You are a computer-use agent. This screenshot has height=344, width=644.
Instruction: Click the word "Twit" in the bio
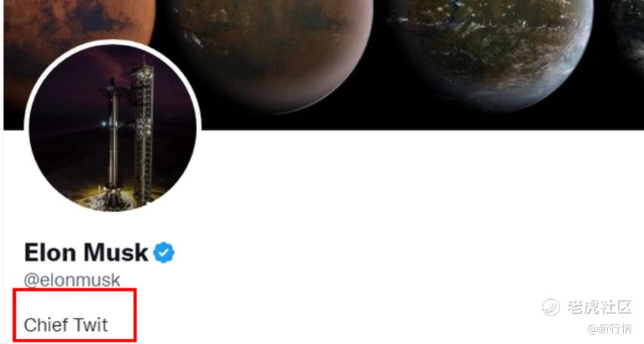[x=91, y=325]
